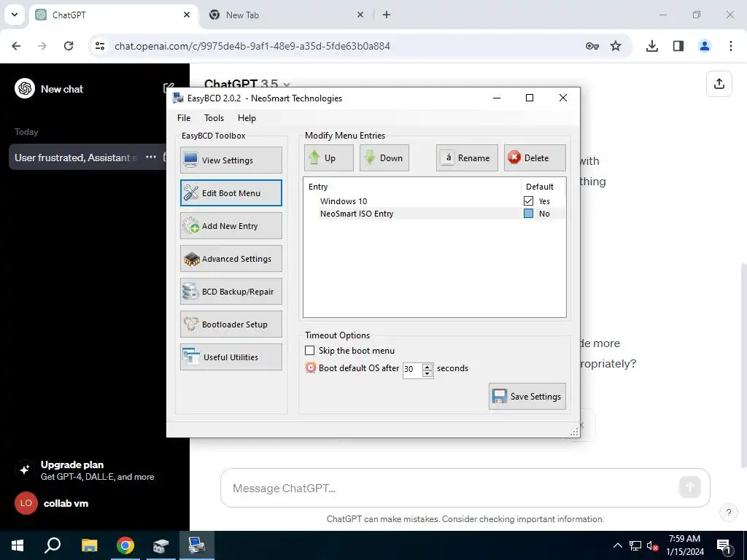The height and width of the screenshot is (560, 747).
Task: Click the send message arrow button
Action: 690,487
